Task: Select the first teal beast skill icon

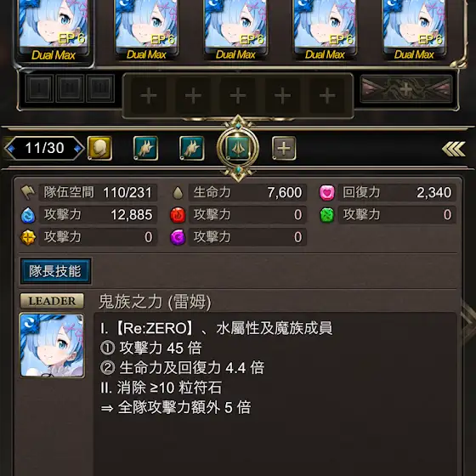Action: [145, 148]
